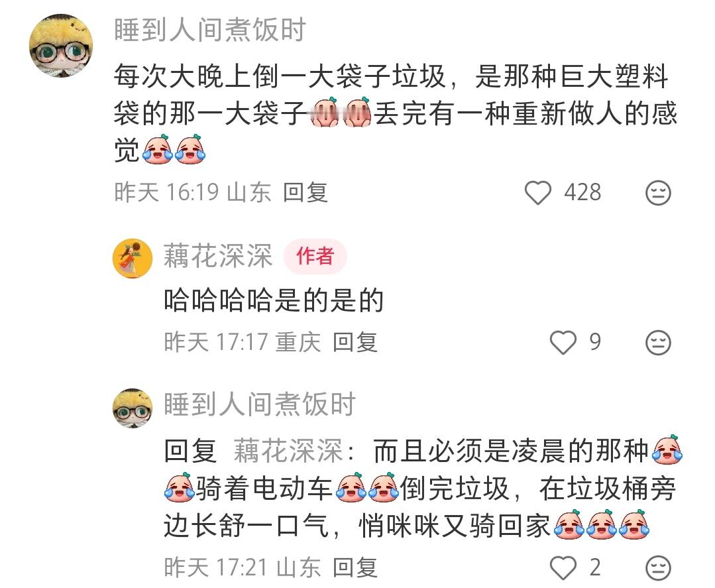The height and width of the screenshot is (588, 715).
Task: Open the 藕花深深 author username
Action: (x=218, y=256)
